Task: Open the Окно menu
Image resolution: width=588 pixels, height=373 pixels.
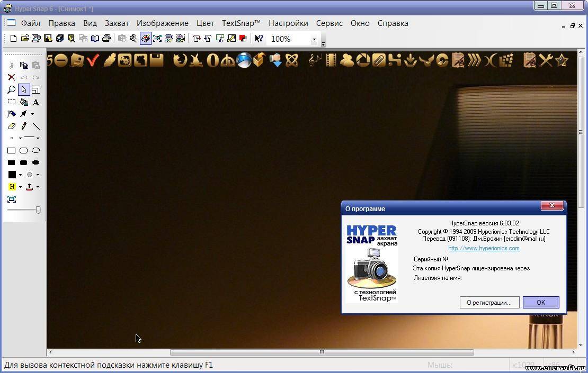Action: click(x=360, y=23)
